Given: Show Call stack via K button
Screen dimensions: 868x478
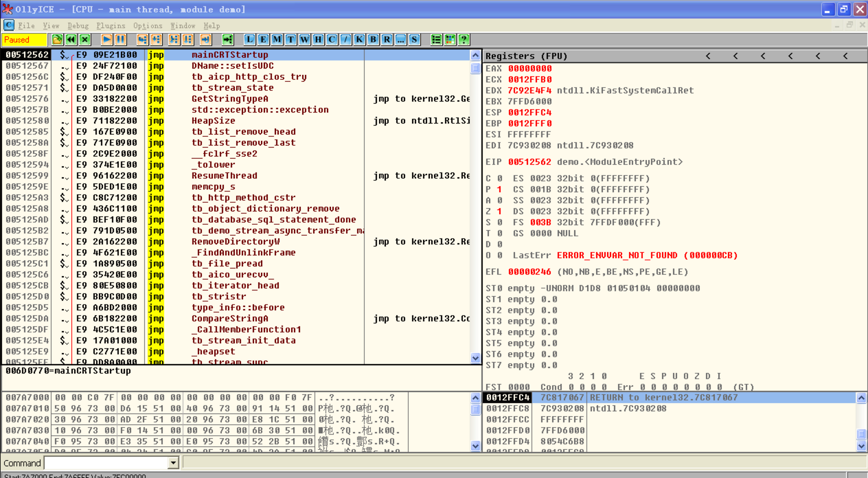Looking at the screenshot, I should [x=360, y=40].
